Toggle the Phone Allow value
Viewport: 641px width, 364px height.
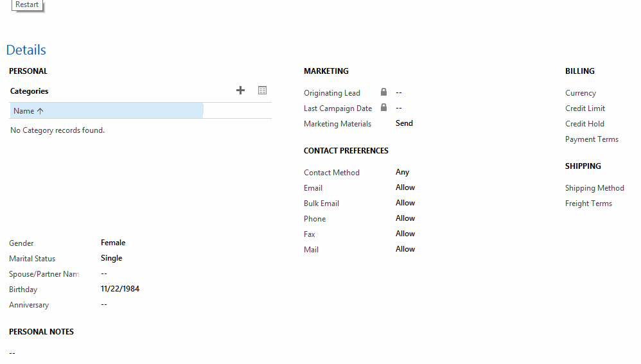pyautogui.click(x=405, y=218)
